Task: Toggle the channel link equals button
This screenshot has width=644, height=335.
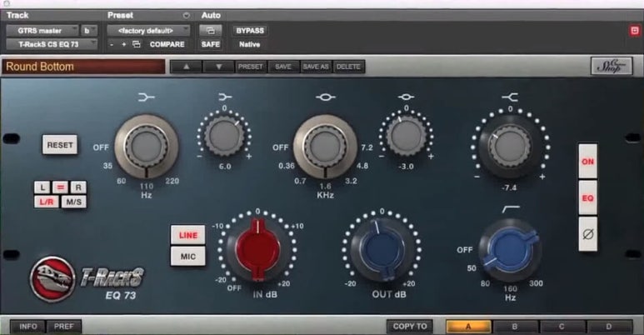Action: 60,187
